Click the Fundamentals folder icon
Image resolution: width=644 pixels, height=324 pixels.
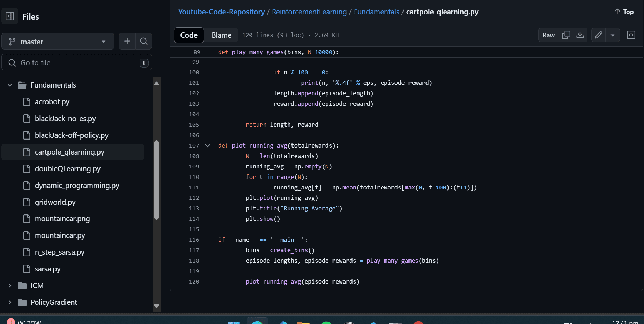(22, 85)
